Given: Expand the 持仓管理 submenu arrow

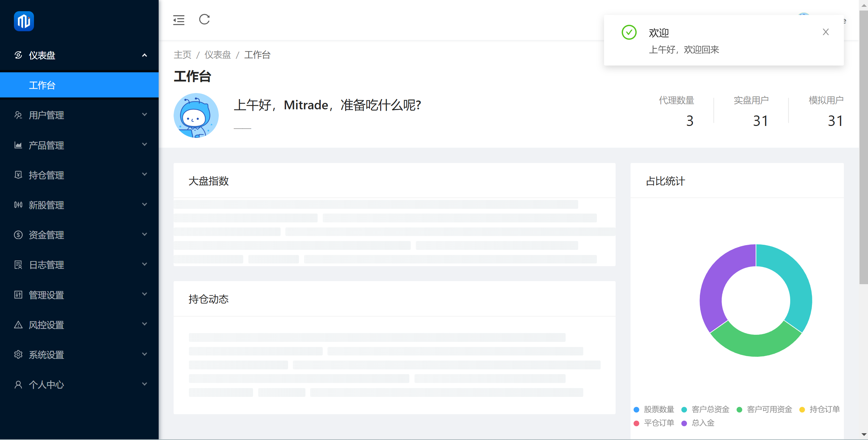Looking at the screenshot, I should coord(144,175).
